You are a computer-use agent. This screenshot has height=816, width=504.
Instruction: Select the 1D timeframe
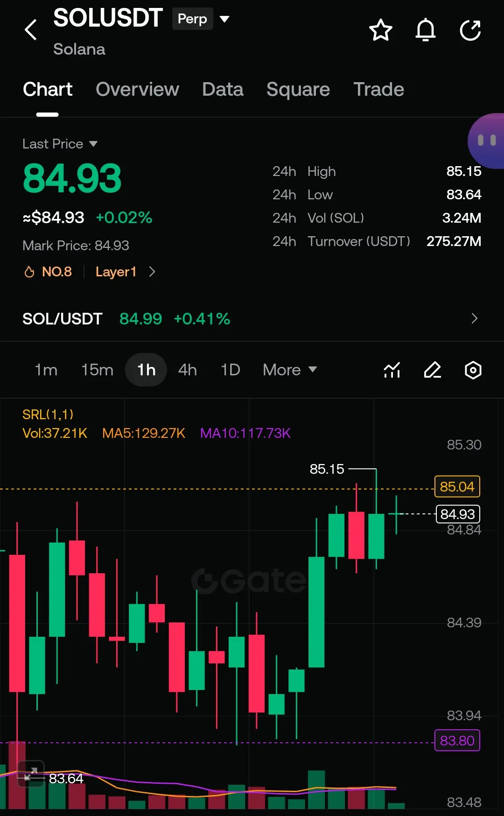point(230,370)
